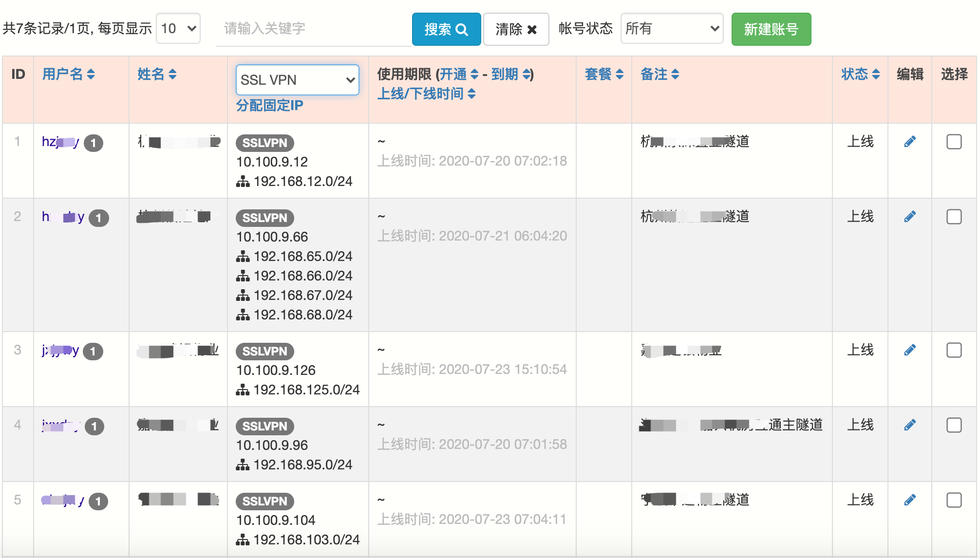The image size is (980, 558).
Task: Select the row 4 checkbox
Action: pyautogui.click(x=954, y=425)
